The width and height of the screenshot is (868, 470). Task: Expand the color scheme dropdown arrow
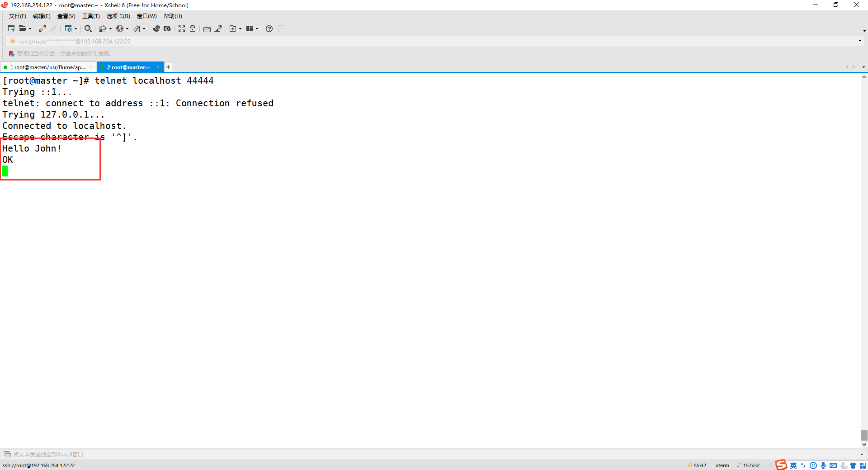[110, 28]
